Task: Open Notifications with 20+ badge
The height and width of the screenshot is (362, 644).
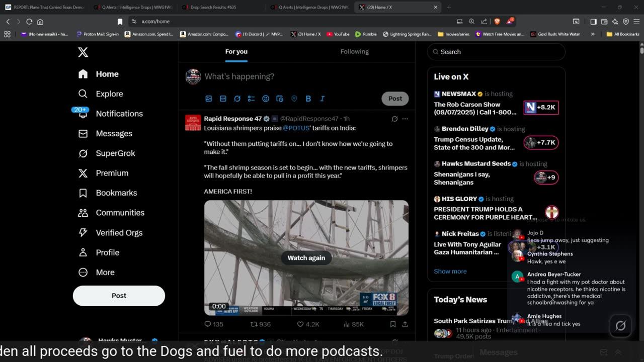Action: tap(110, 114)
